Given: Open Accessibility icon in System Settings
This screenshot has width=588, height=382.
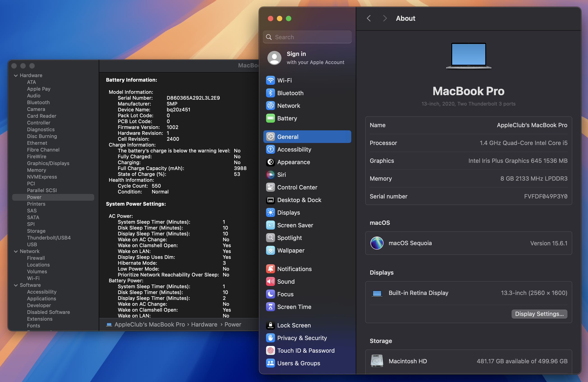Looking at the screenshot, I should (270, 149).
